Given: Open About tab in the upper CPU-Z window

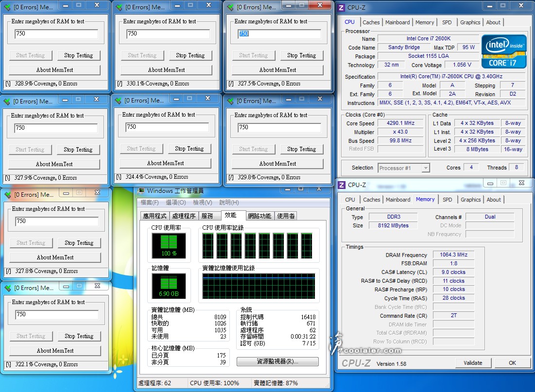Looking at the screenshot, I should (493, 22).
